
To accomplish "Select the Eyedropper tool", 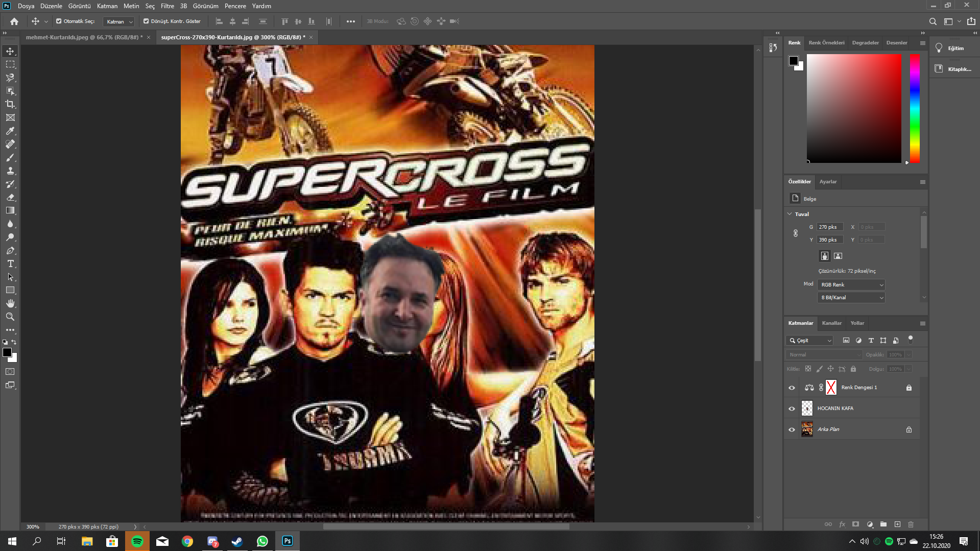I will pyautogui.click(x=10, y=131).
